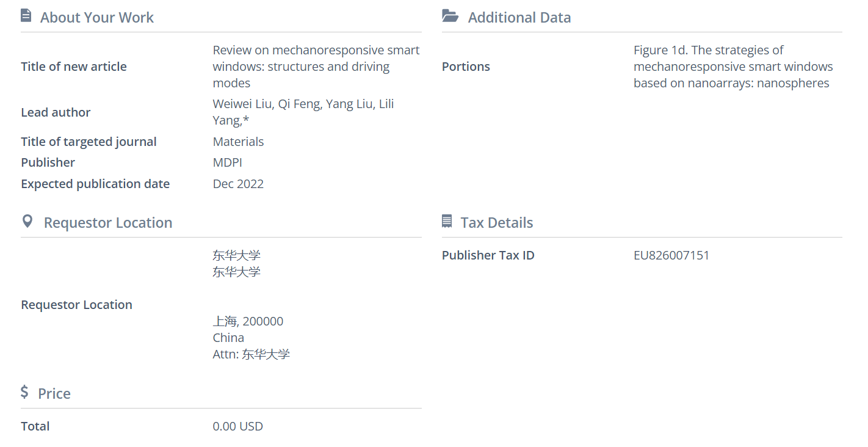Click the Requestor Location section heading
The image size is (868, 447).
pyautogui.click(x=108, y=223)
